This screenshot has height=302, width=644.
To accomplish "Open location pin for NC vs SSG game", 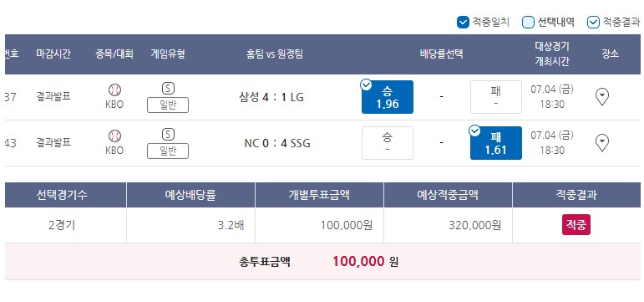I will click(x=601, y=143).
